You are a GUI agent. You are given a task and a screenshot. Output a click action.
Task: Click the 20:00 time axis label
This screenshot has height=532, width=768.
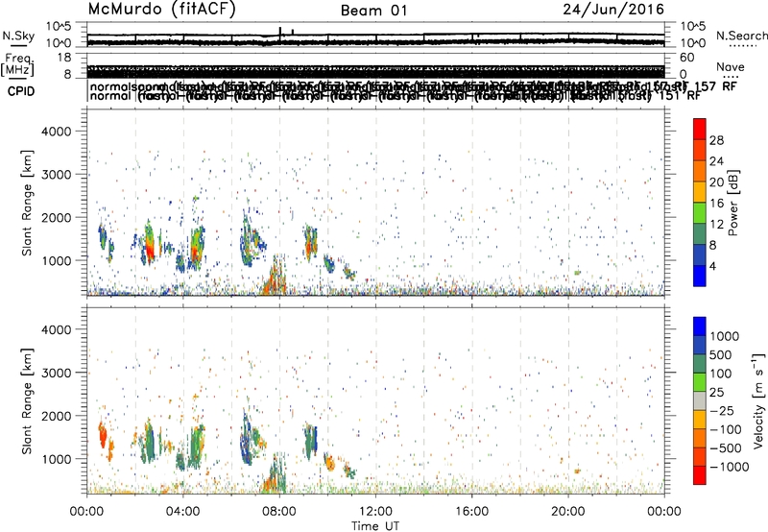click(568, 512)
